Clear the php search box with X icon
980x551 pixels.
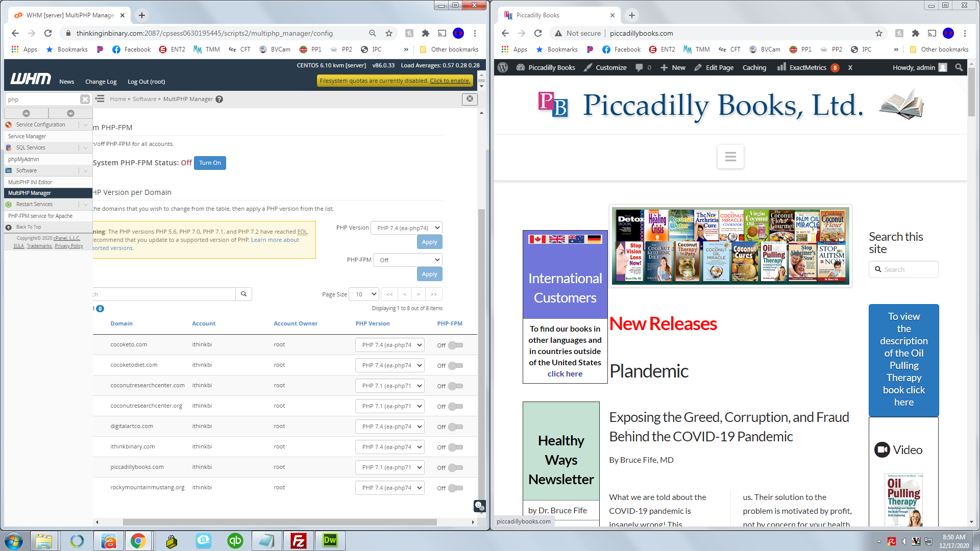click(x=85, y=99)
